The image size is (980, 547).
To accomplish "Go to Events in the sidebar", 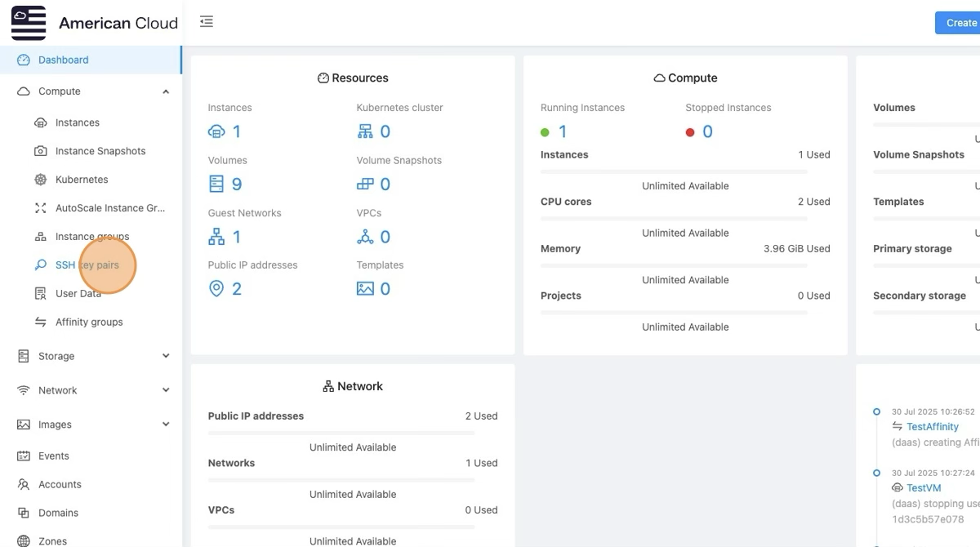I will (54, 456).
